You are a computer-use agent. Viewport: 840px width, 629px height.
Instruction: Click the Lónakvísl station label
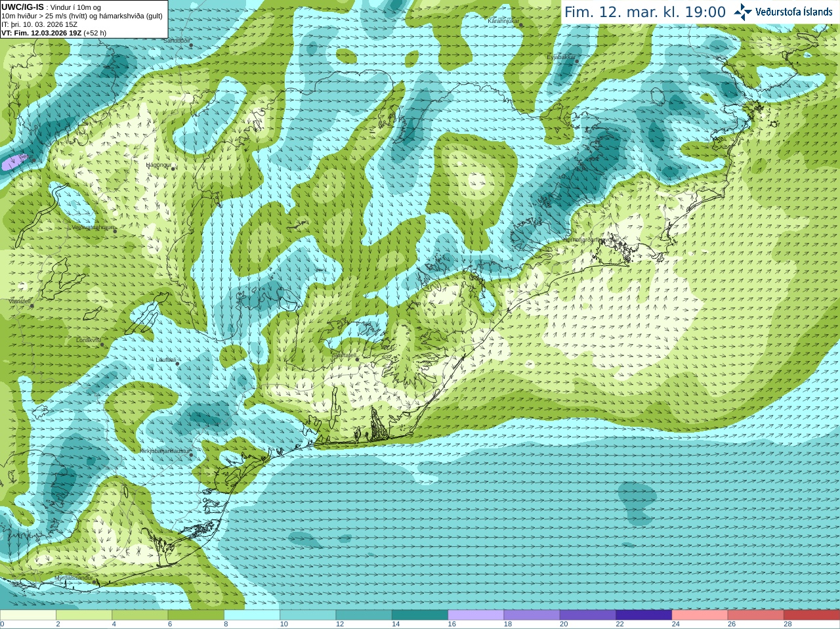[88, 339]
